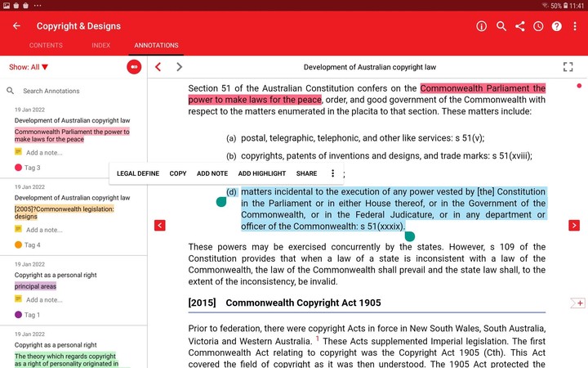Switch to the Contents tab

click(x=45, y=46)
